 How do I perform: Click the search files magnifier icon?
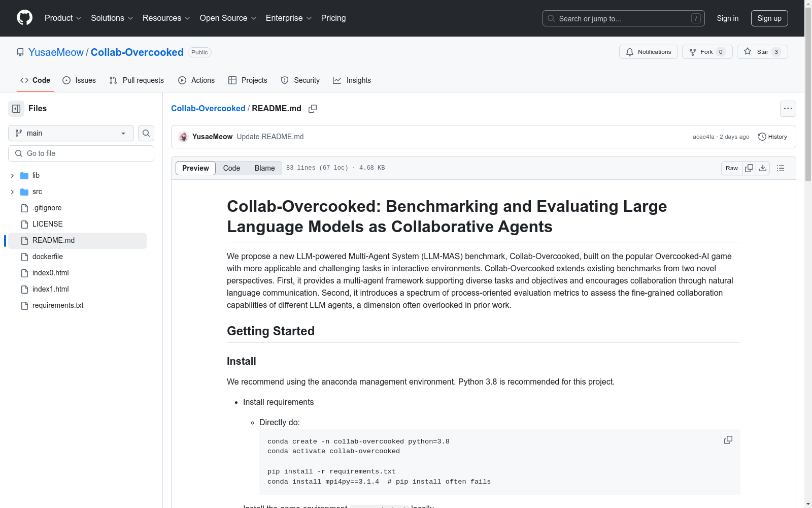[146, 133]
